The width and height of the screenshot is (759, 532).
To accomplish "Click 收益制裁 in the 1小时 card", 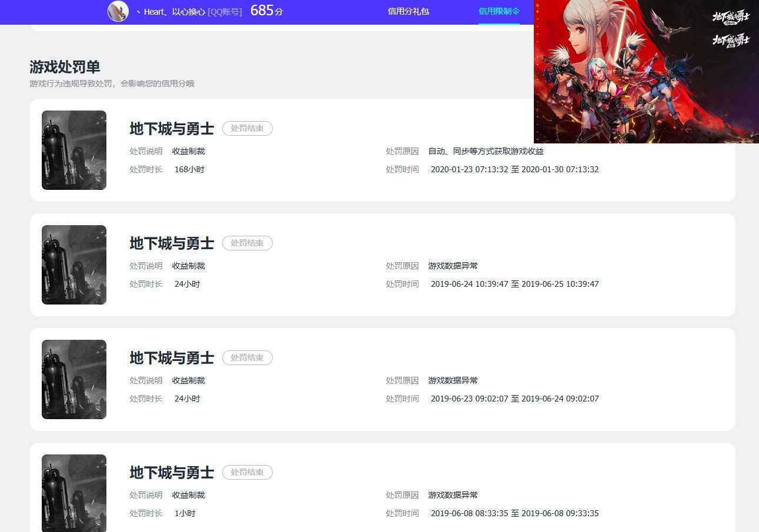I will coord(189,495).
